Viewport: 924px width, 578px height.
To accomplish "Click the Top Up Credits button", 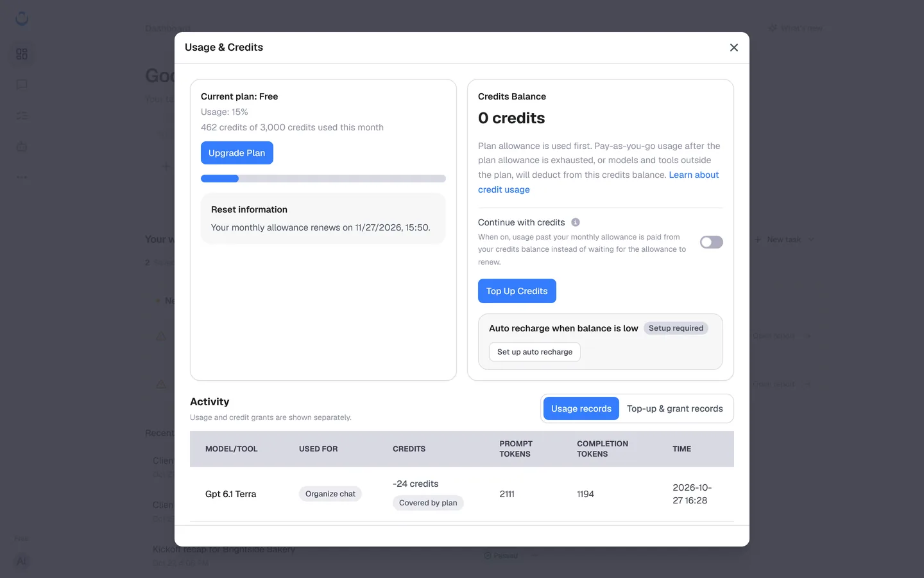I will coord(517,291).
